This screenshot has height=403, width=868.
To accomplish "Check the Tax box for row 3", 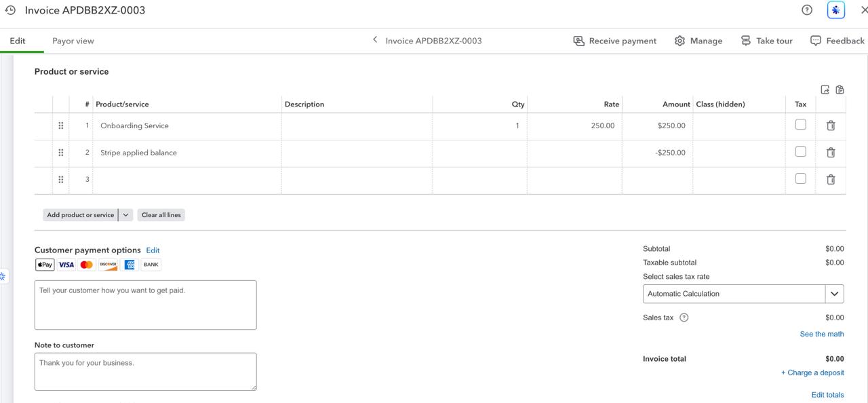I will pyautogui.click(x=800, y=179).
